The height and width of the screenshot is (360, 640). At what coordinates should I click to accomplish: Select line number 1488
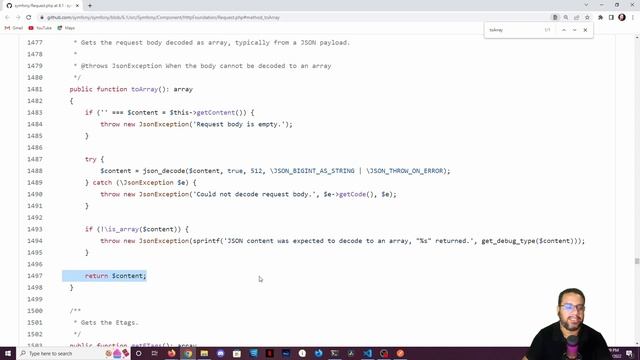click(35, 171)
